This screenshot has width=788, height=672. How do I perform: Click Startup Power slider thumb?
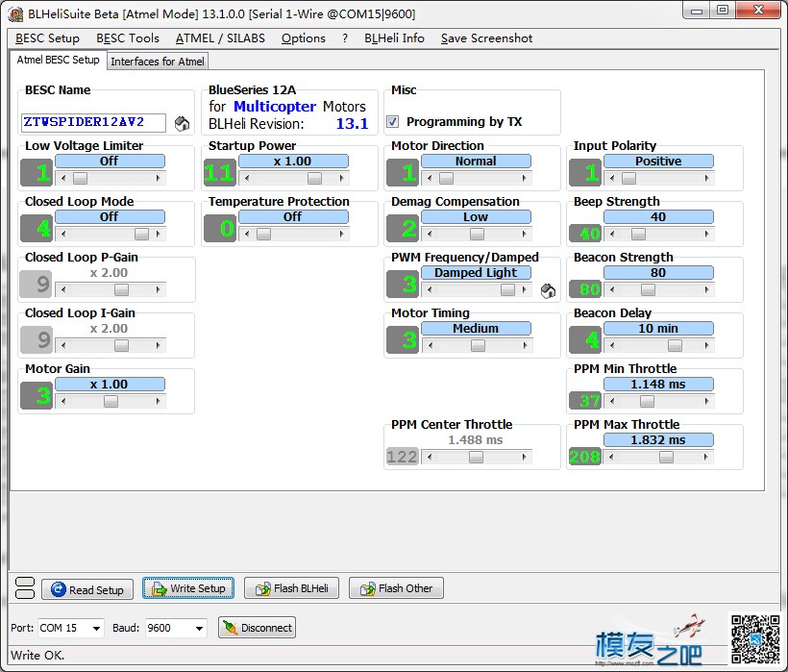tap(314, 179)
